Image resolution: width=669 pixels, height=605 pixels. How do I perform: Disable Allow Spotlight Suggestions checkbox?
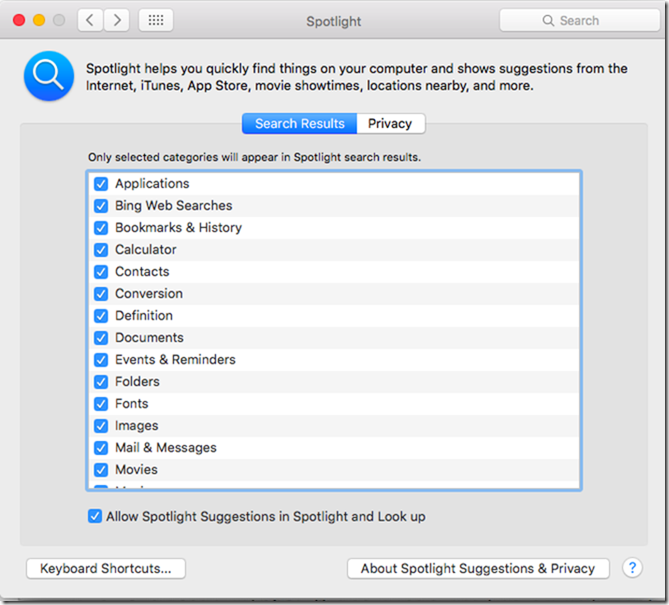(x=95, y=516)
